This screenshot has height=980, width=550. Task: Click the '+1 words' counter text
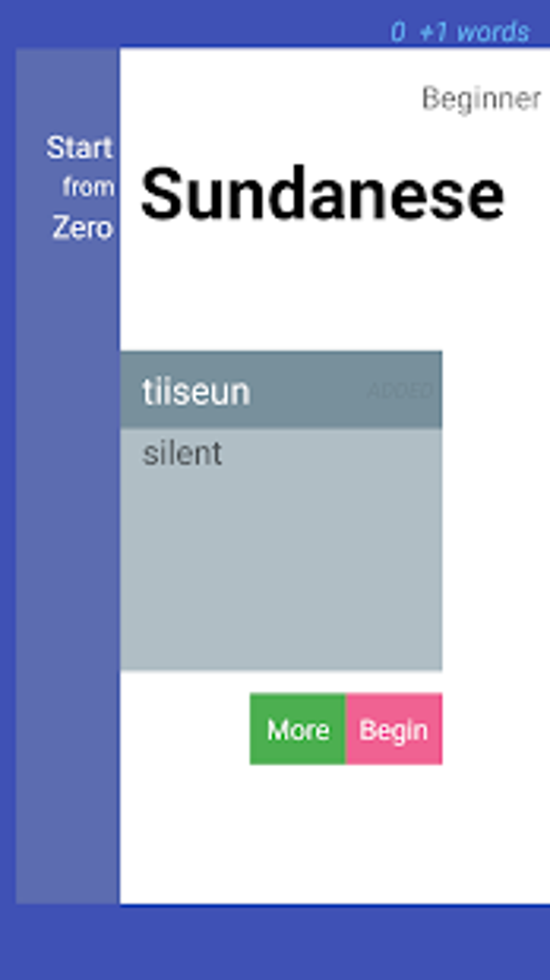pos(474,32)
